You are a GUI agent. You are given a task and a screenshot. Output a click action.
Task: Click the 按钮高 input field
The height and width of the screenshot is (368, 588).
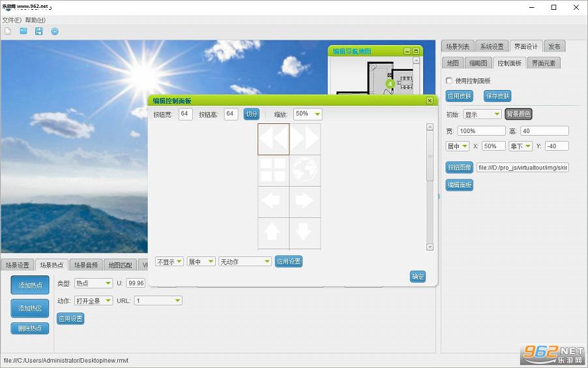point(231,114)
